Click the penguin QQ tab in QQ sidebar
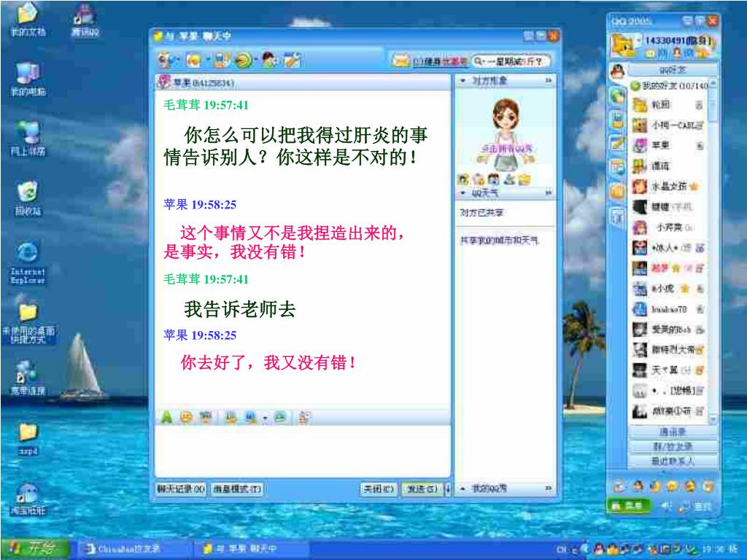Viewport: 747px width, 560px height. tap(617, 72)
